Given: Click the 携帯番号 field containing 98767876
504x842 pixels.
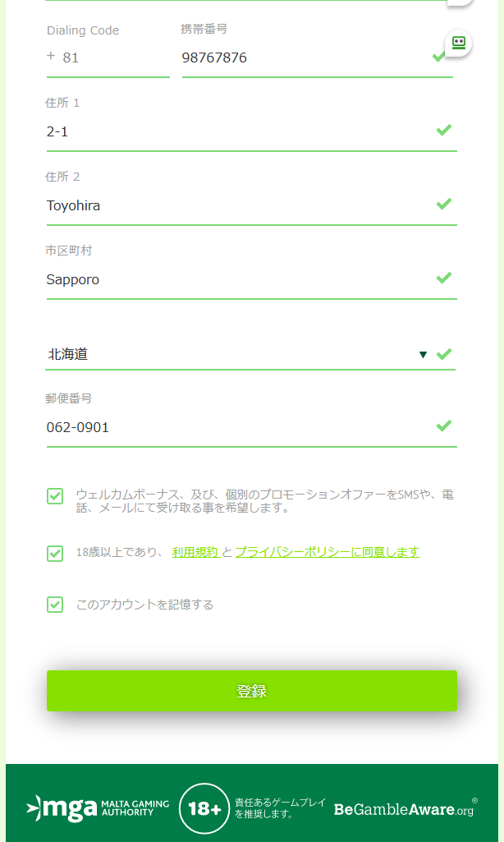Looking at the screenshot, I should coord(317,58).
